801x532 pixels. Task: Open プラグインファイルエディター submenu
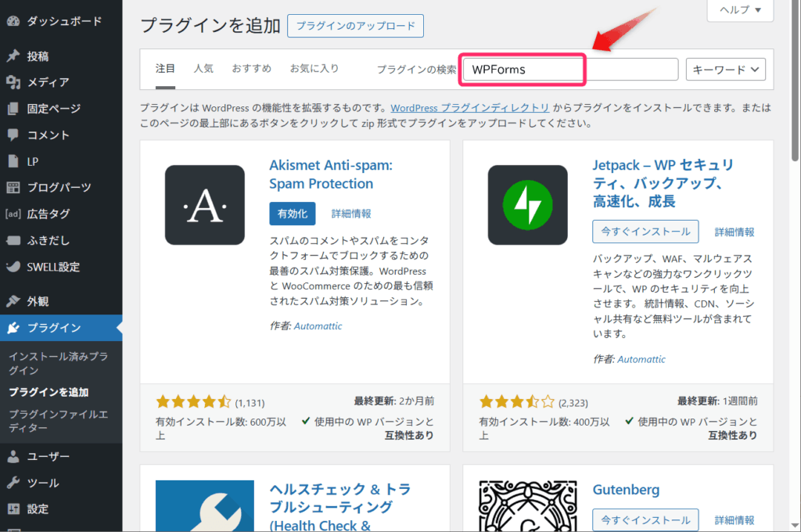pos(58,421)
